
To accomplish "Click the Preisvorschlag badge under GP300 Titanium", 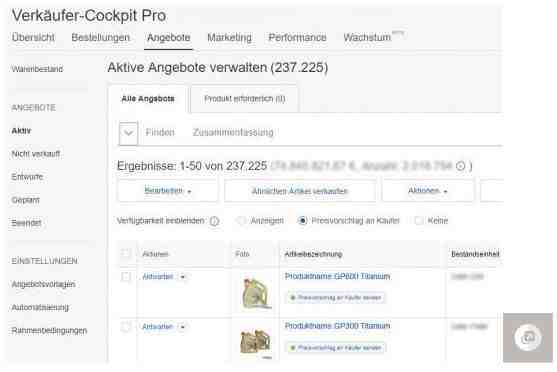I will [x=336, y=347].
